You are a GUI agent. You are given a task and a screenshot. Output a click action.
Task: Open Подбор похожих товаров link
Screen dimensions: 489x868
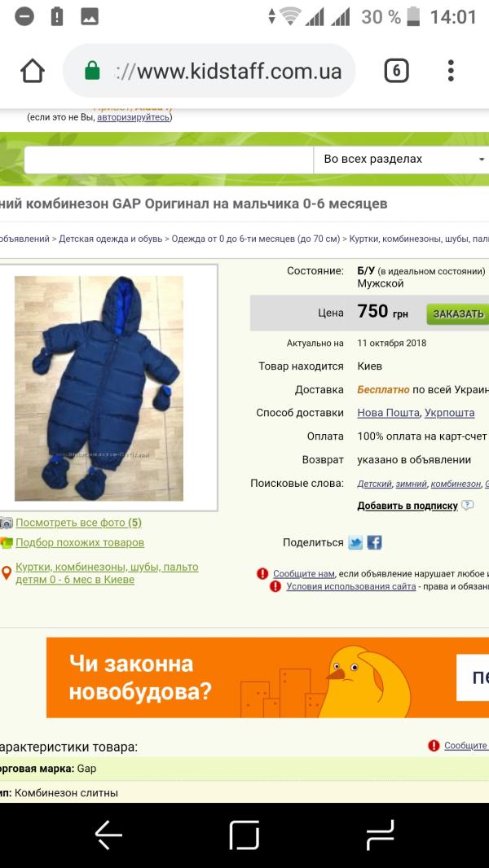click(80, 542)
